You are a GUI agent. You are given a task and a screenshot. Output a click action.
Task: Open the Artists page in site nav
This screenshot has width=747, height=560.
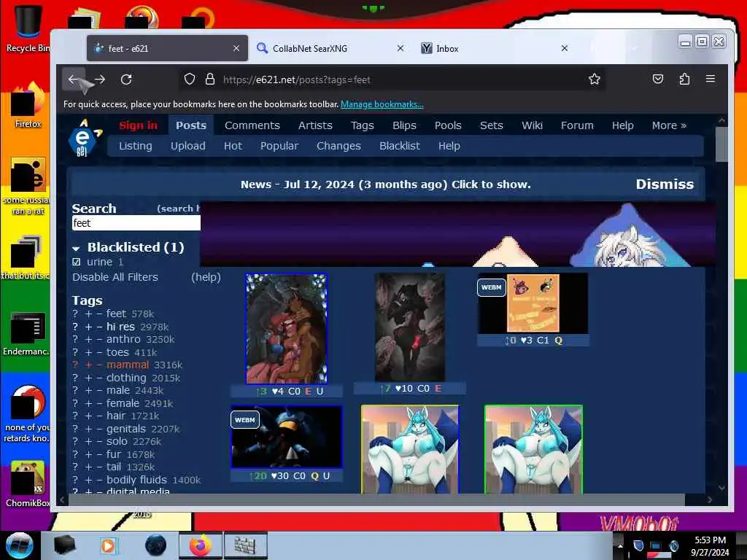point(315,125)
